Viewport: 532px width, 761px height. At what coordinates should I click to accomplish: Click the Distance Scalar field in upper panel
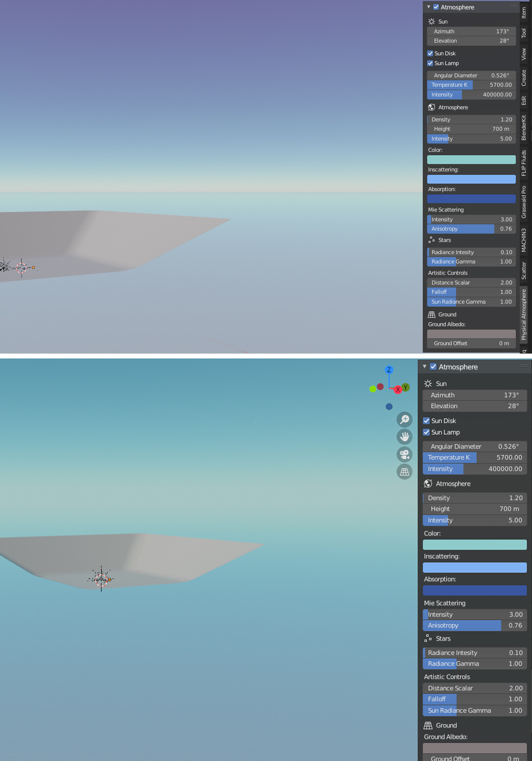coord(471,283)
